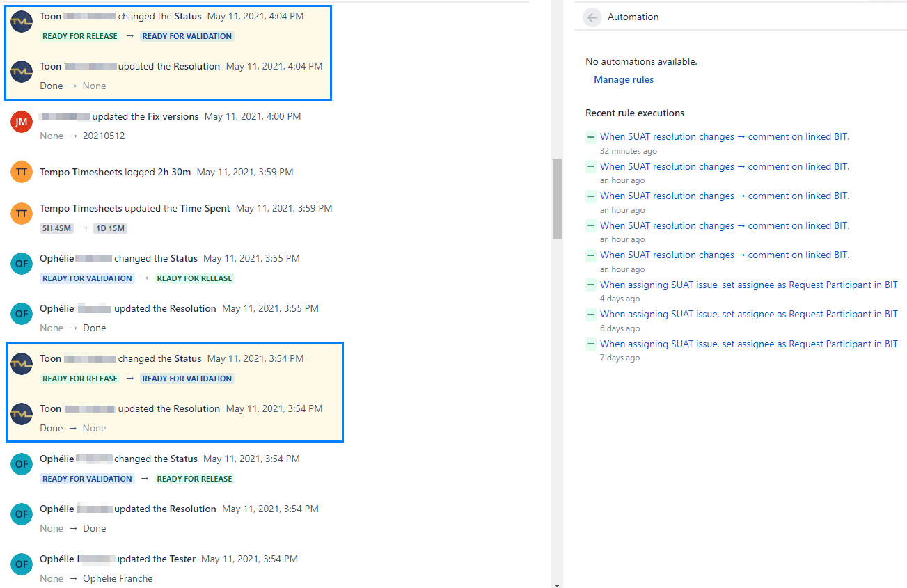Click the No automations available message
The height and width of the screenshot is (588, 907).
(641, 61)
